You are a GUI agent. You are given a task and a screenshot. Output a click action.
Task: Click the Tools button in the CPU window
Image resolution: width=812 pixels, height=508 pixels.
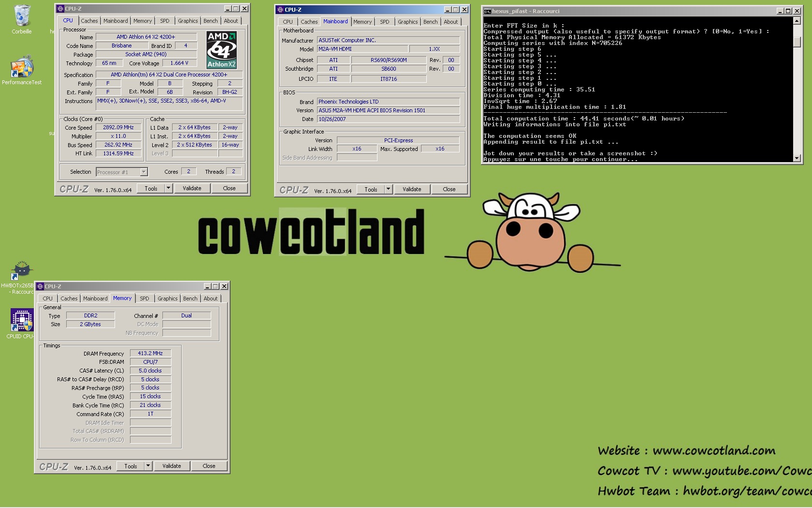151,188
